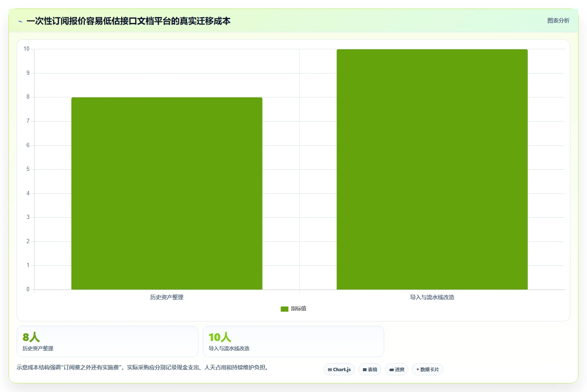Click y-axis tick label 10
The height and width of the screenshot is (392, 587).
(x=26, y=49)
